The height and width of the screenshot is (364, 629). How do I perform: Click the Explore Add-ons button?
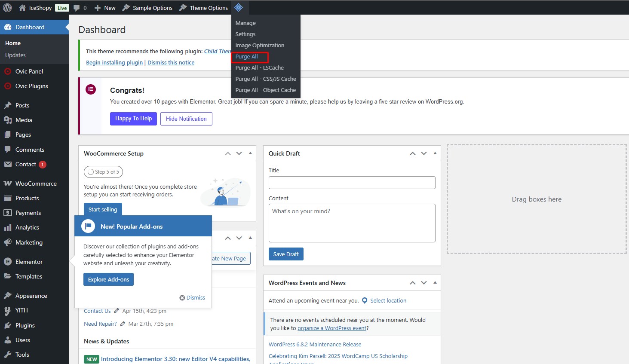(108, 279)
